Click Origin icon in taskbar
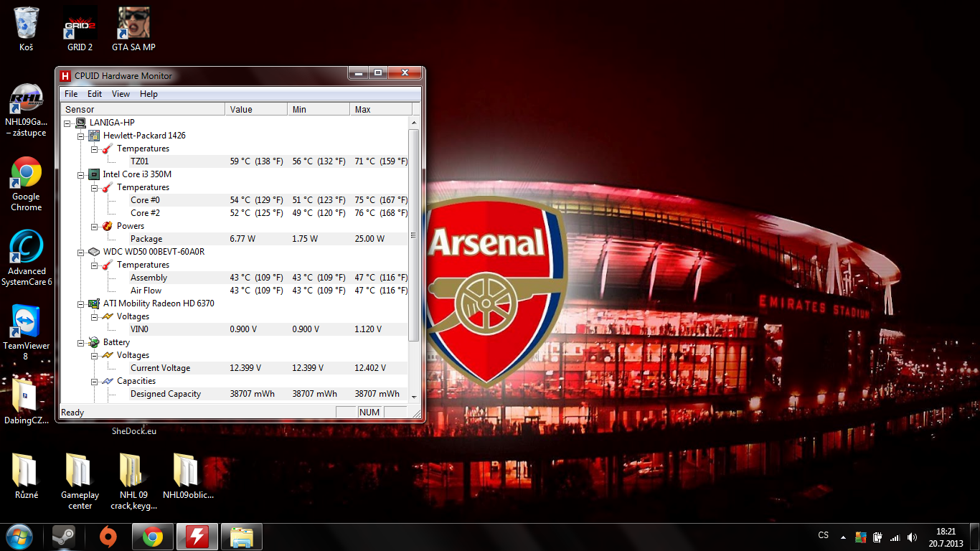980x551 pixels. tap(108, 537)
